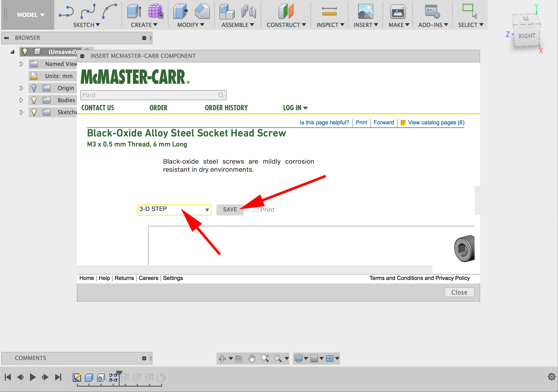The image size is (558, 392).
Task: Click the Close dialog button
Action: 459,292
